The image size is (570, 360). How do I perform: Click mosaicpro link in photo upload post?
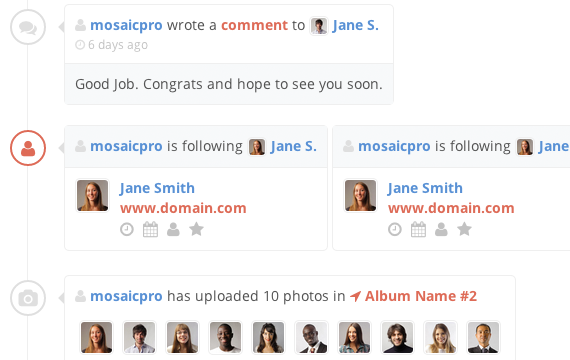[126, 296]
